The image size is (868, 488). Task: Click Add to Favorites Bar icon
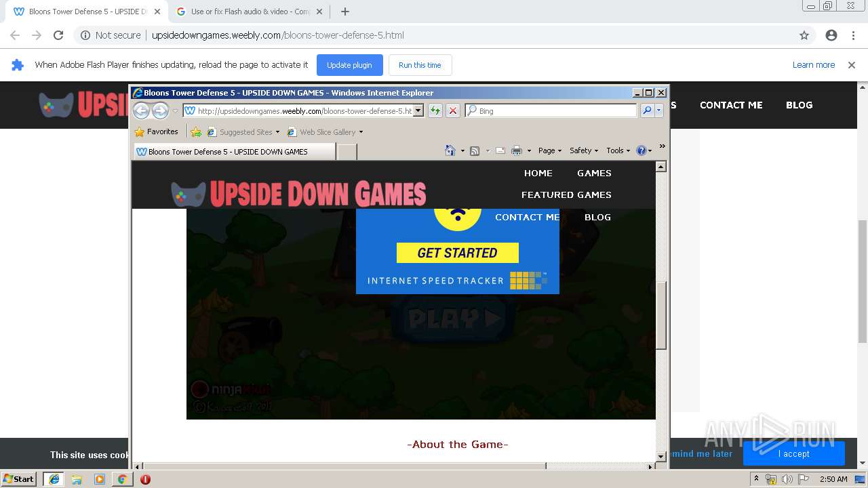(x=196, y=131)
